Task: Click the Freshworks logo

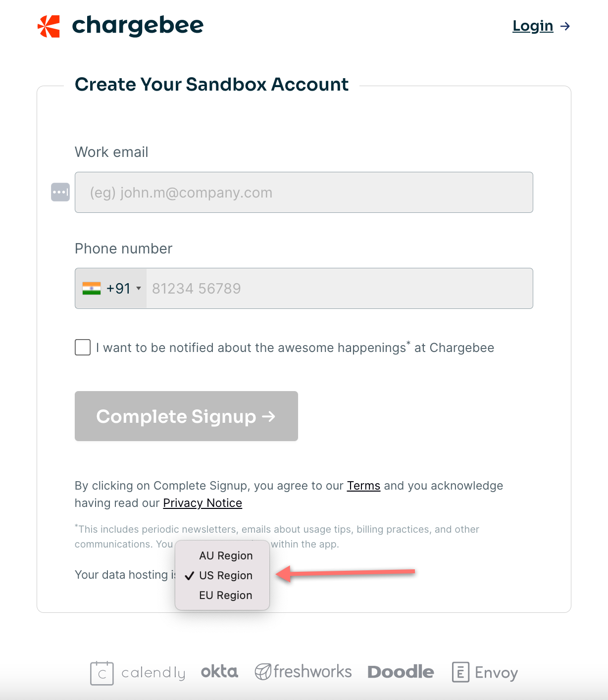Action: point(303,672)
